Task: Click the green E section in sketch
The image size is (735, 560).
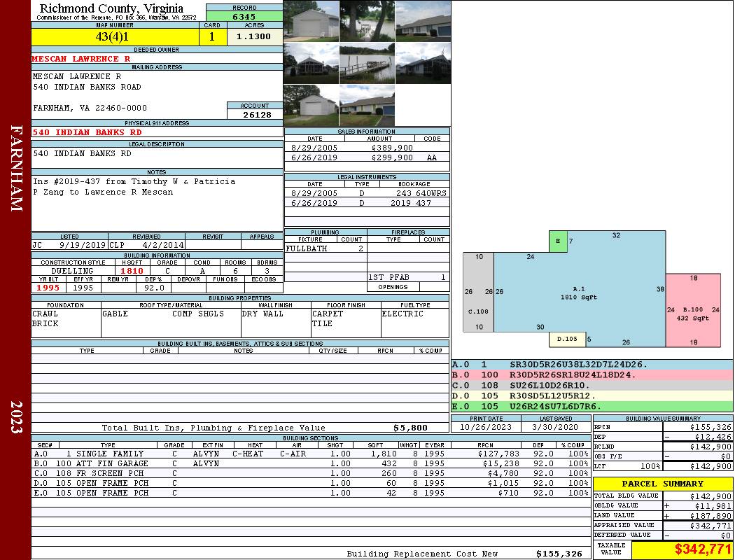Action: (558, 241)
